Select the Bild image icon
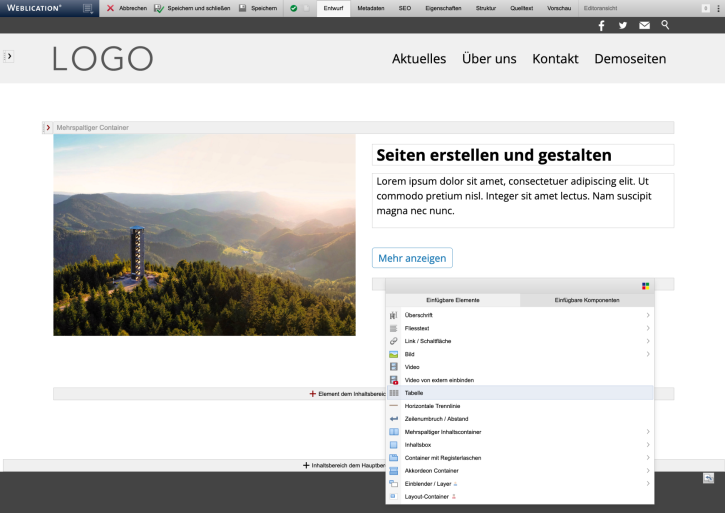 point(394,354)
